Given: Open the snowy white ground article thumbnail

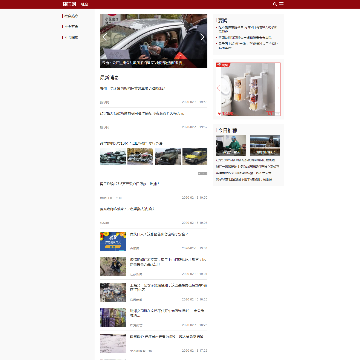Looking at the screenshot, I should point(113,343).
